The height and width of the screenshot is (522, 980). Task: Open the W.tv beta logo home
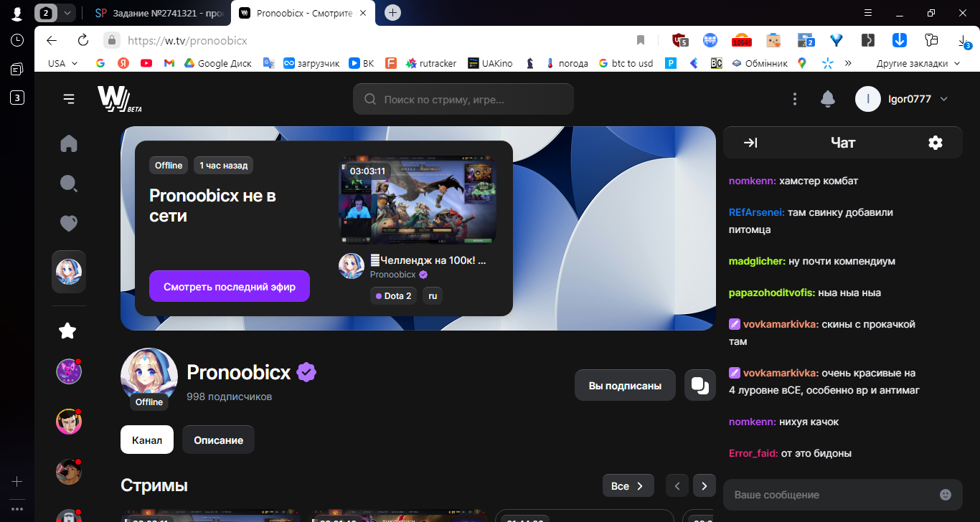[120, 99]
